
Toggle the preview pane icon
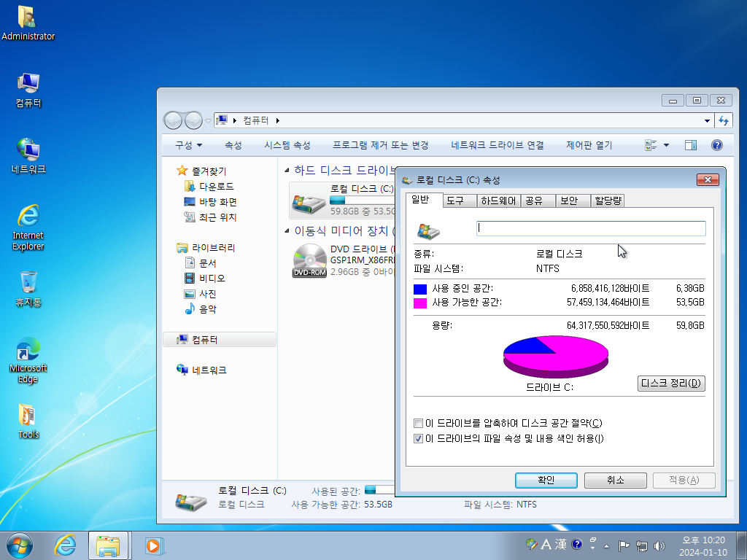[x=690, y=145]
